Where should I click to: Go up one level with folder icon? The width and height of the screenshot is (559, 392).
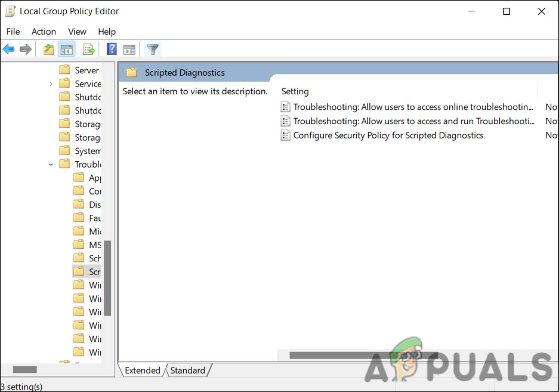48,49
